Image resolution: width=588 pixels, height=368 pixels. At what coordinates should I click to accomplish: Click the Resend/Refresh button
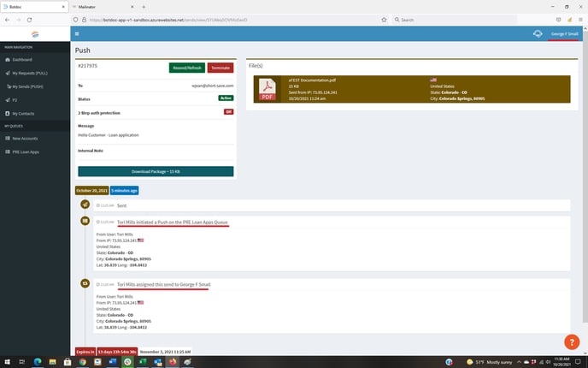click(186, 68)
